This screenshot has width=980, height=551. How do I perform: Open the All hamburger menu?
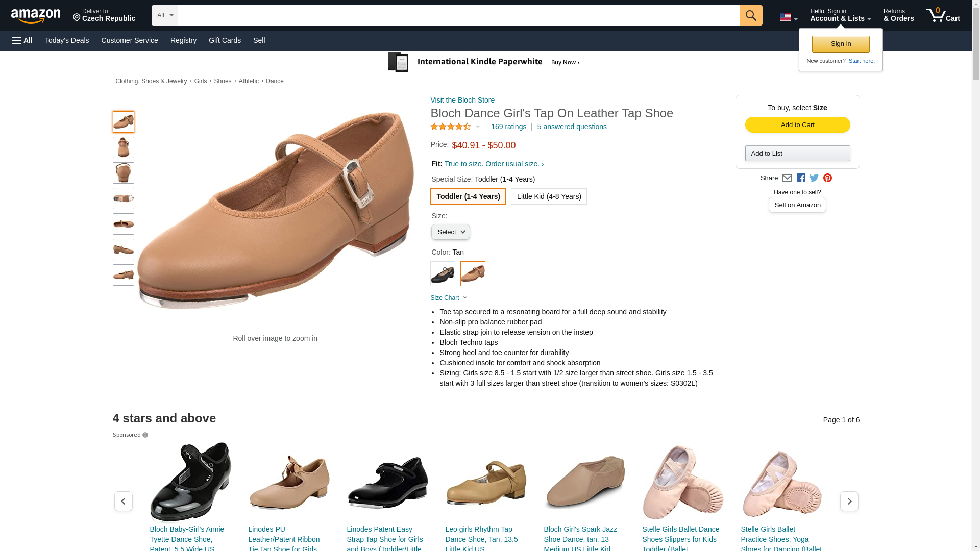pos(22,40)
